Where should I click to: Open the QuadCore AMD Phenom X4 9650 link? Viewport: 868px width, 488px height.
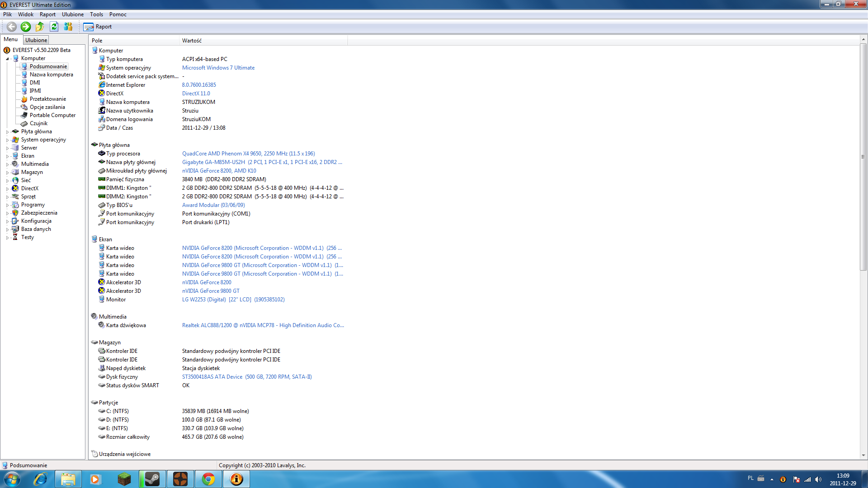click(x=249, y=154)
